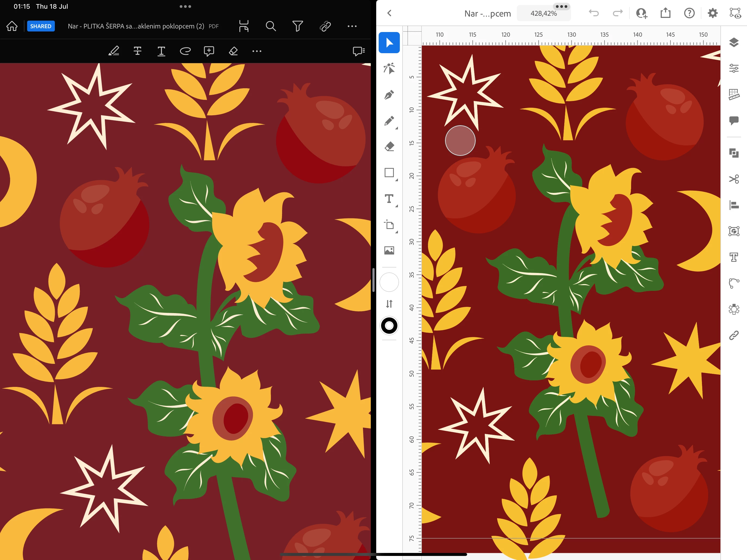Open the white fill color swatch
The height and width of the screenshot is (560, 747).
(389, 282)
